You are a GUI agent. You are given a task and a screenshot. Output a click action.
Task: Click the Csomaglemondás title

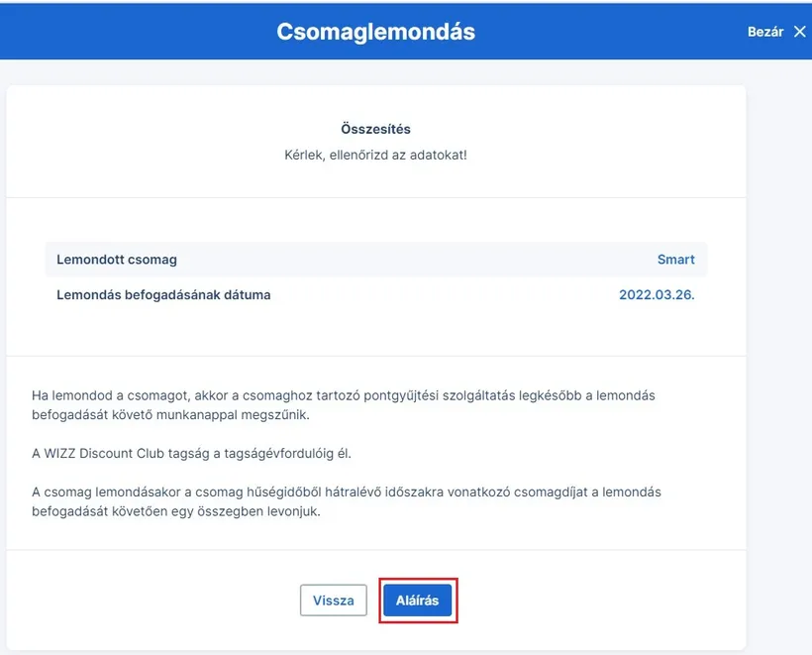click(x=375, y=32)
